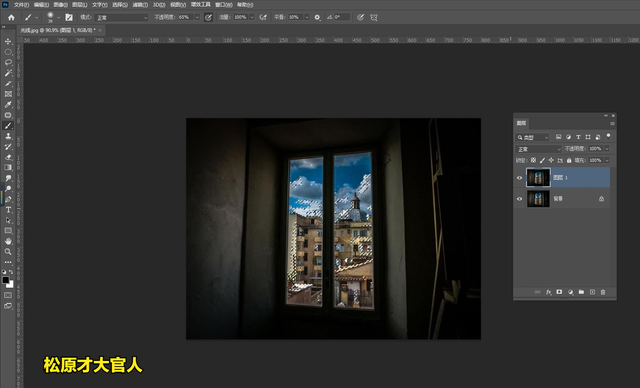Open brush mode 正常 dropdown in options bar

tap(122, 18)
